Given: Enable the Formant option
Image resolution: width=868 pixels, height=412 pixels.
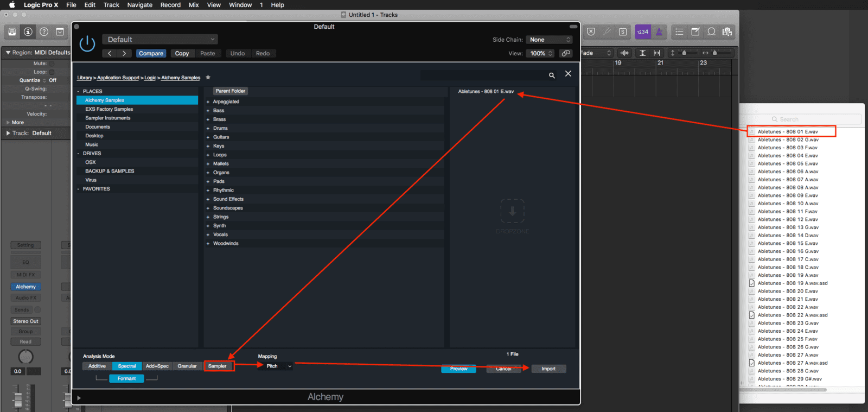Looking at the screenshot, I should (x=126, y=378).
